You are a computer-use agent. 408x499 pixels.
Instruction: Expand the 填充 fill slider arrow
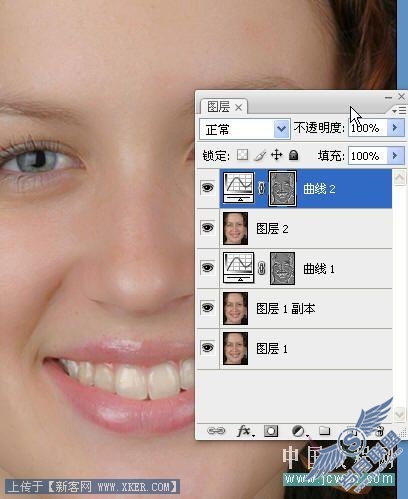pyautogui.click(x=395, y=156)
